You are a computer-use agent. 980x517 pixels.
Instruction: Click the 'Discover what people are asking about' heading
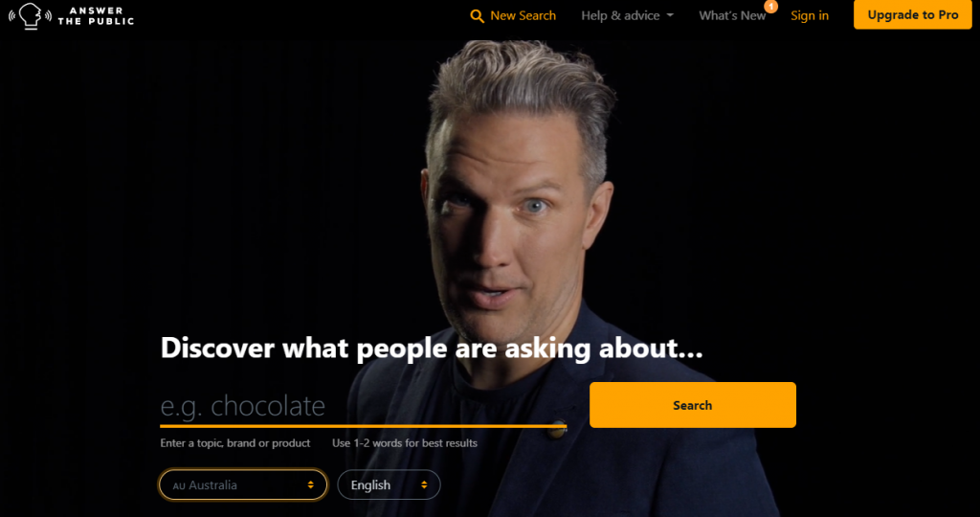point(432,348)
